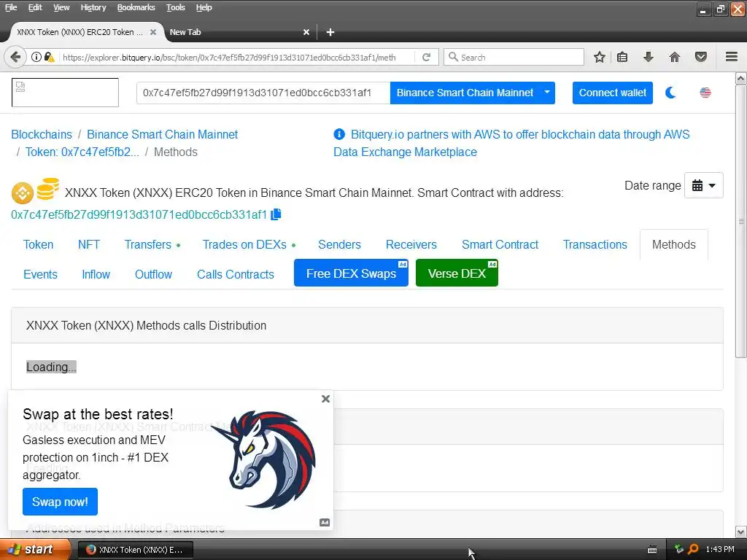Open the View menu

(61, 7)
